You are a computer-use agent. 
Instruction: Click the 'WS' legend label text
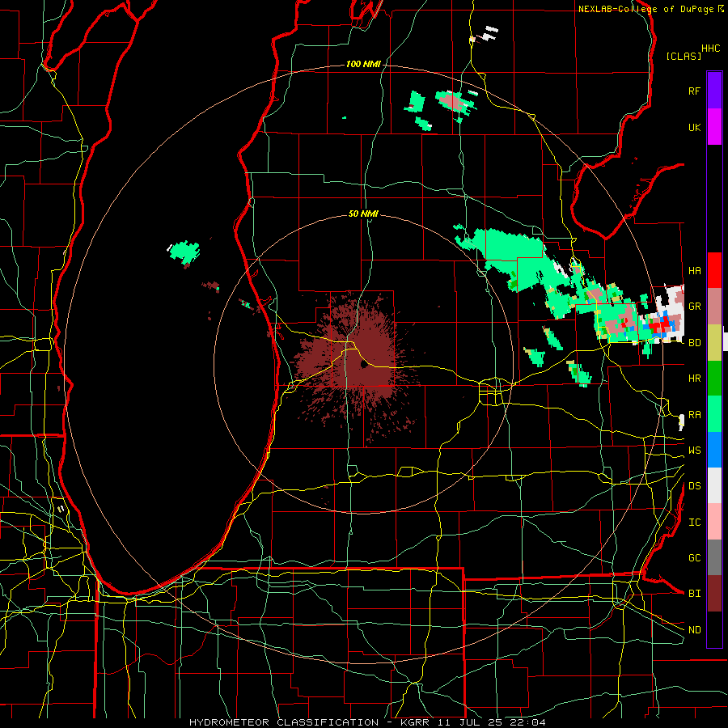(695, 451)
